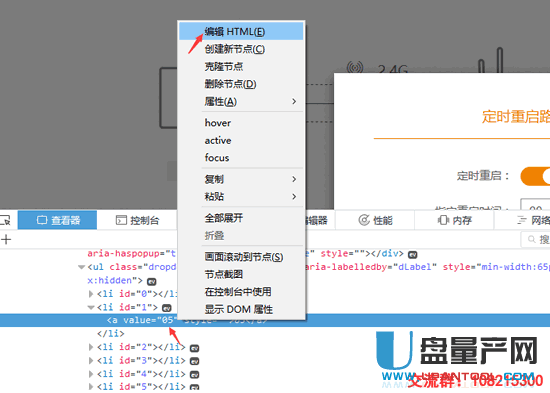
Task: Choose 画面滚动到节点(S)
Action: [x=241, y=257]
